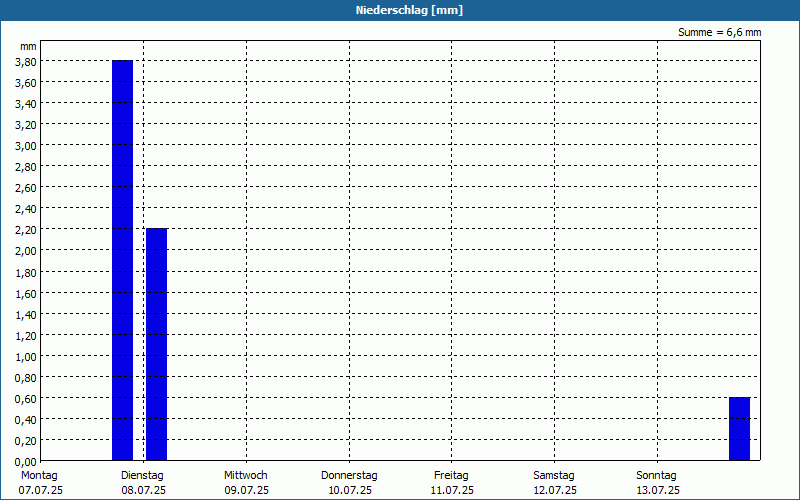Click the date 13.07.25

(658, 491)
